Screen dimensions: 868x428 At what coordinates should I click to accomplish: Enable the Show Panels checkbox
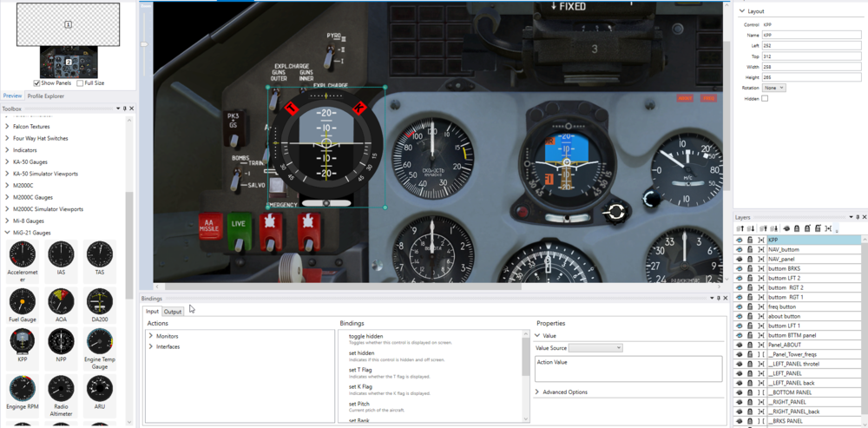36,83
